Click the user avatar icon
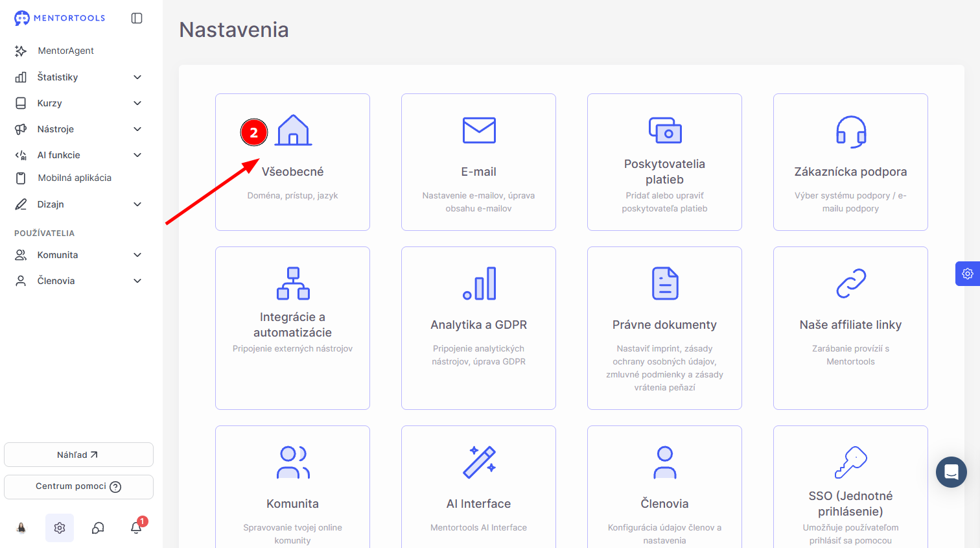The image size is (980, 548). [x=21, y=528]
